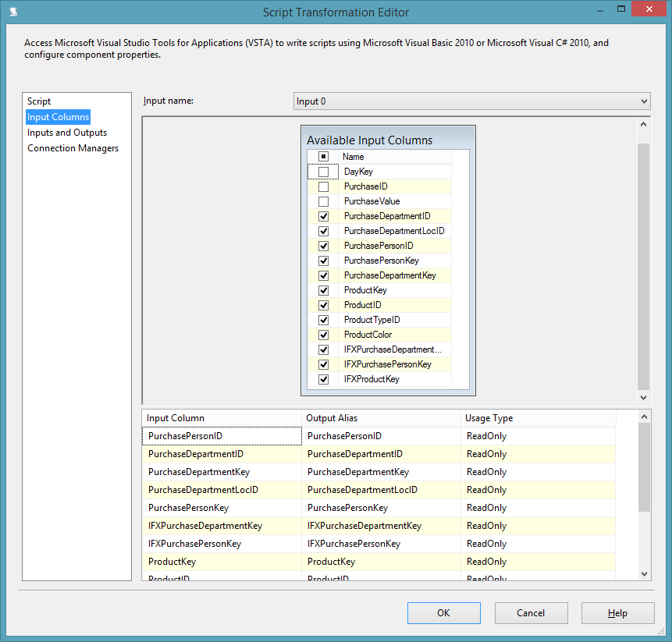Disable the IFXProductKey column checkbox
The height and width of the screenshot is (642, 672).
pyautogui.click(x=323, y=379)
